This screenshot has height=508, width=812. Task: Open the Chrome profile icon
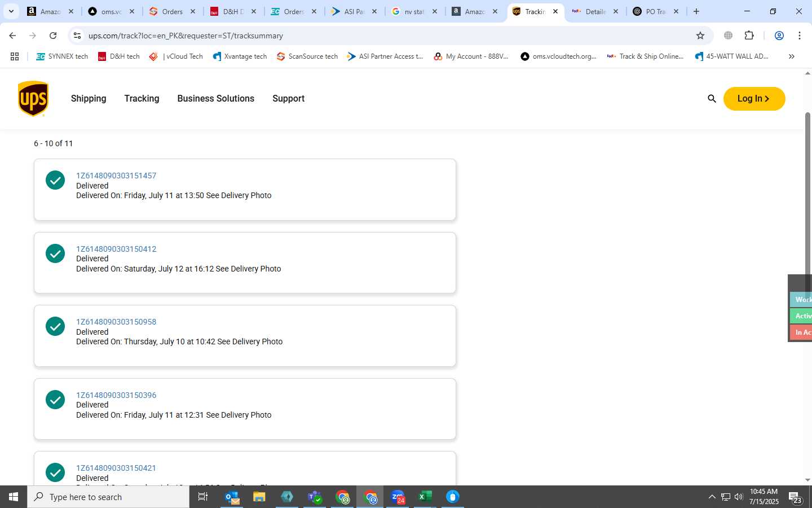click(779, 36)
